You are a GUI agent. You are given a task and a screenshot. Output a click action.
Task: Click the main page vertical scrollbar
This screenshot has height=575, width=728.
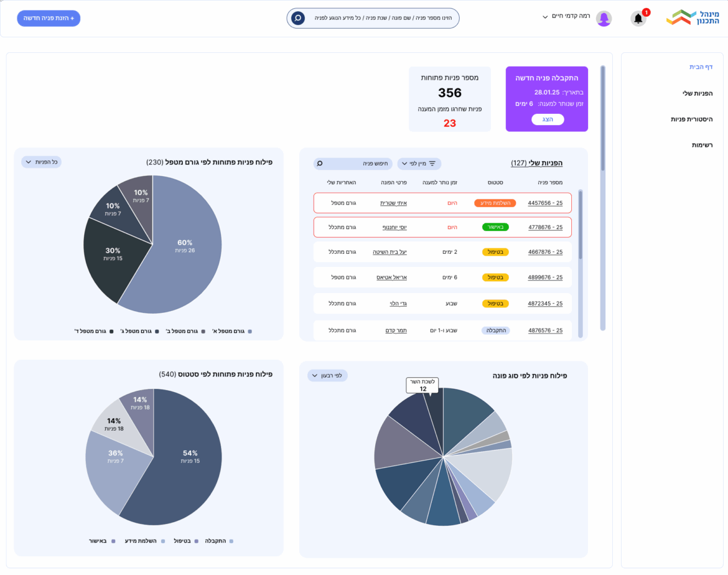pos(602,118)
